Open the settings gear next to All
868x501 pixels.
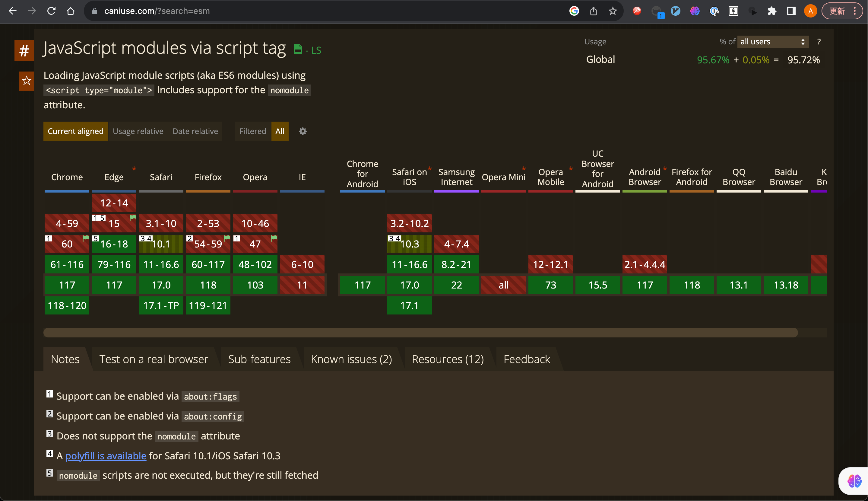[x=303, y=131]
